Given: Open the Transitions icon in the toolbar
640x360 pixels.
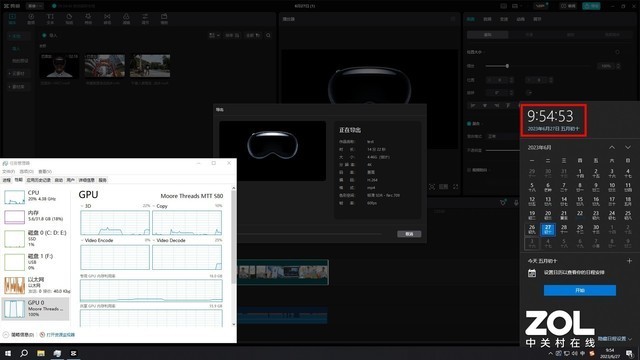Looking at the screenshot, I should tap(107, 18).
